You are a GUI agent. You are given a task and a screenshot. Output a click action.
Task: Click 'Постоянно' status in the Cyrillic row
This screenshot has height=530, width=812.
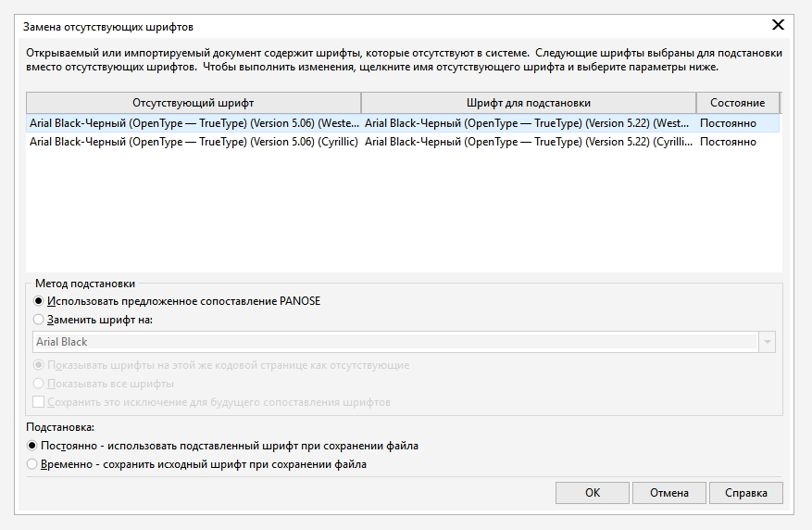[x=728, y=142]
